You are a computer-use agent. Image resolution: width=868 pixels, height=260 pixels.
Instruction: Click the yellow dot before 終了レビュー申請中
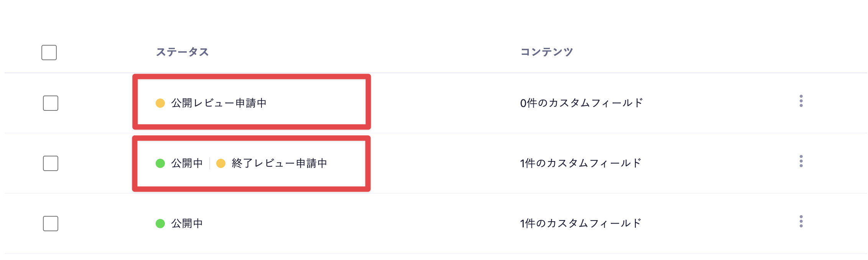pos(221,163)
